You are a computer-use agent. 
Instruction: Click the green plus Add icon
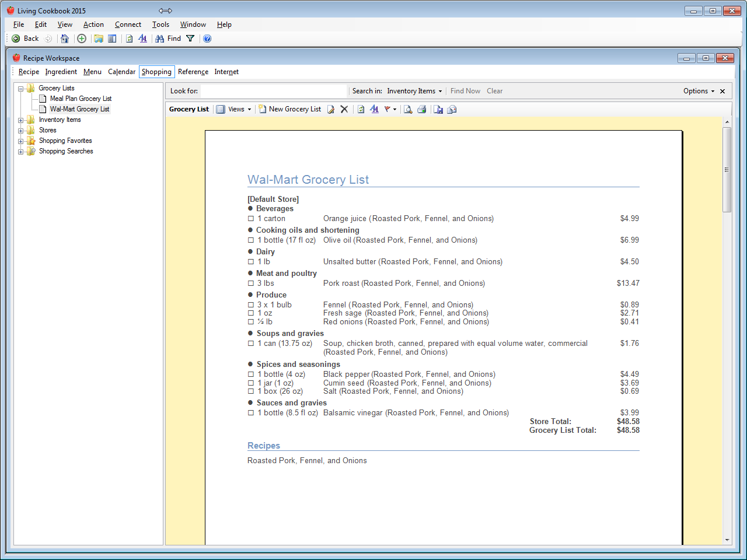(82, 38)
